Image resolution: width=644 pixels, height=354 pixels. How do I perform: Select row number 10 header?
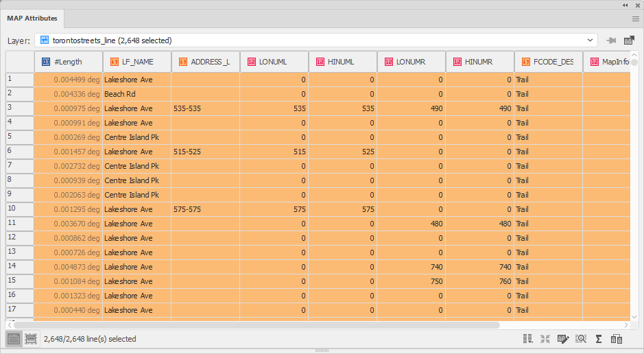click(x=20, y=209)
